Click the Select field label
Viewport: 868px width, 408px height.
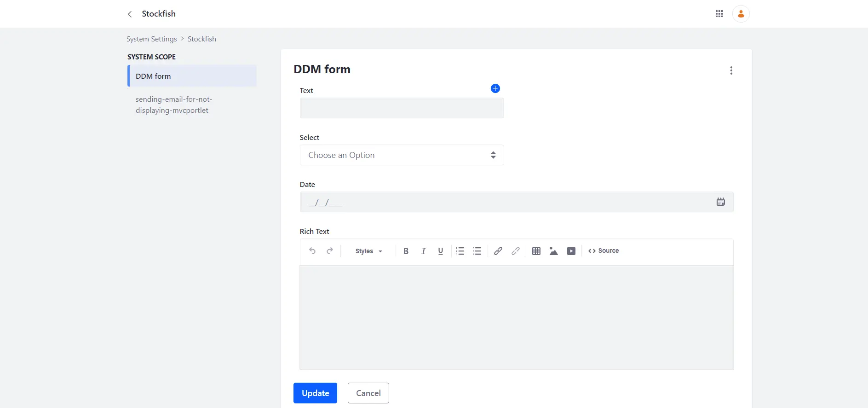(x=310, y=138)
